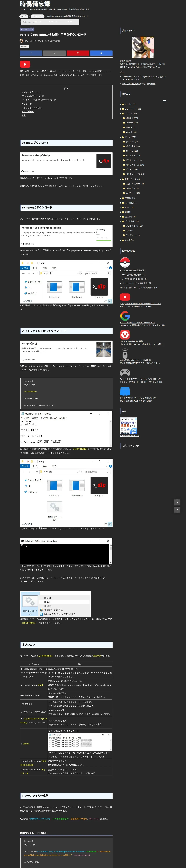Click scroll-to-bottom arrow button
The width and height of the screenshot is (186, 868).
[177, 510]
